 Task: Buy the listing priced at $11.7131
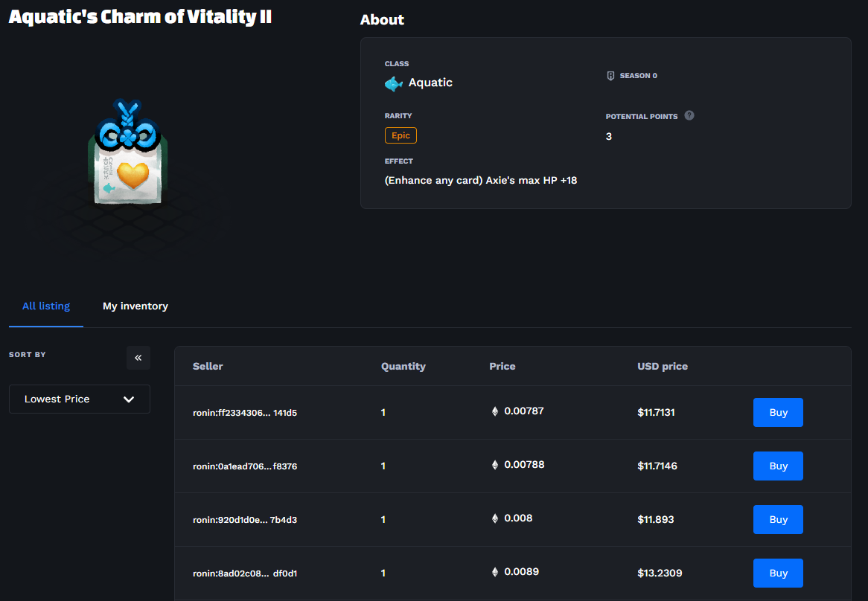[x=778, y=413]
